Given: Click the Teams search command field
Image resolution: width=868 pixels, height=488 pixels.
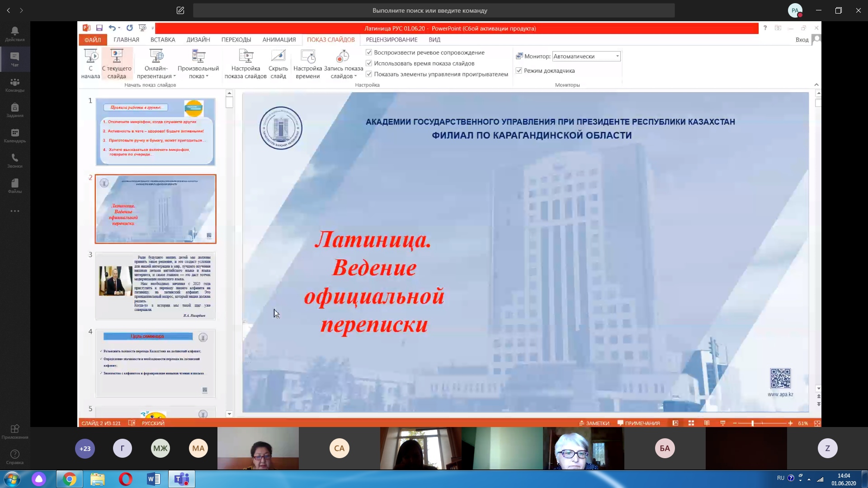Looking at the screenshot, I should [x=434, y=10].
